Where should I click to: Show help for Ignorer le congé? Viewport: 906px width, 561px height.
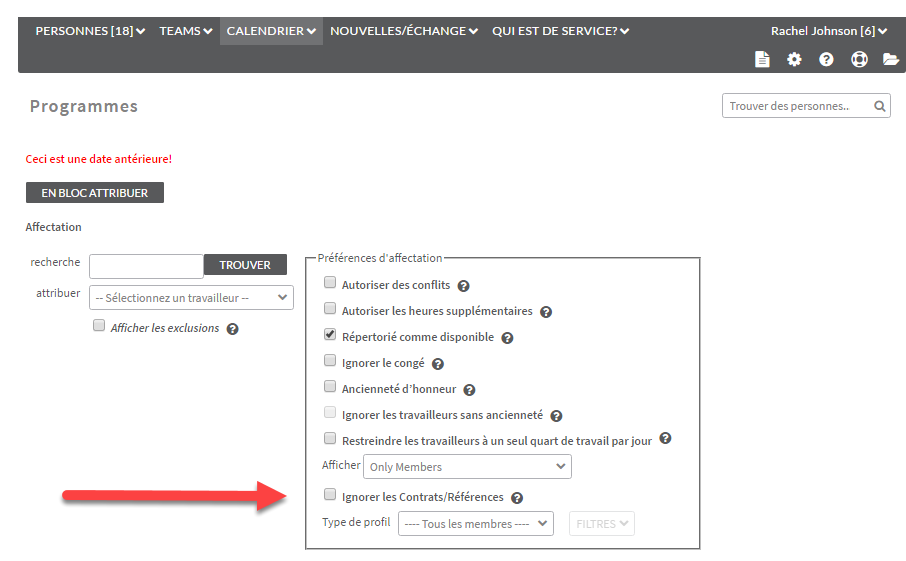click(x=438, y=364)
